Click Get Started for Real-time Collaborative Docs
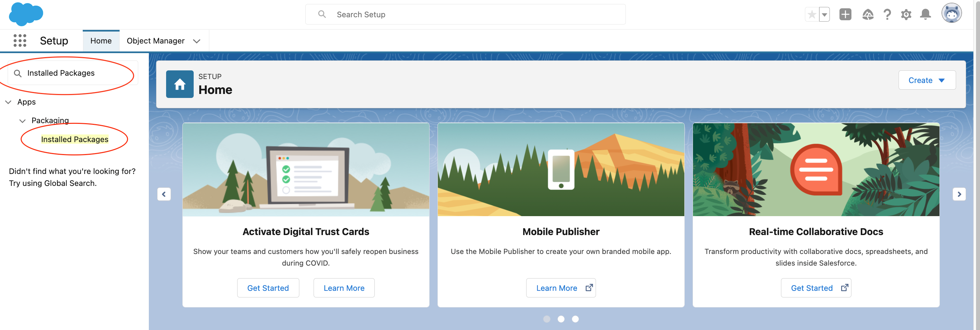This screenshot has height=330, width=980. pos(816,288)
